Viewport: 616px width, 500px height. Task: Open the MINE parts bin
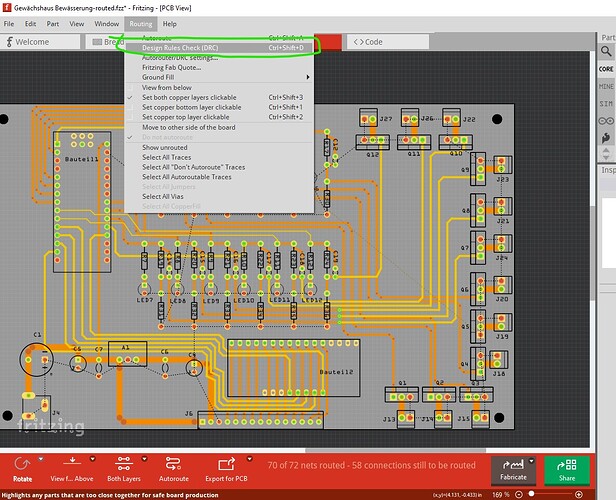[606, 86]
